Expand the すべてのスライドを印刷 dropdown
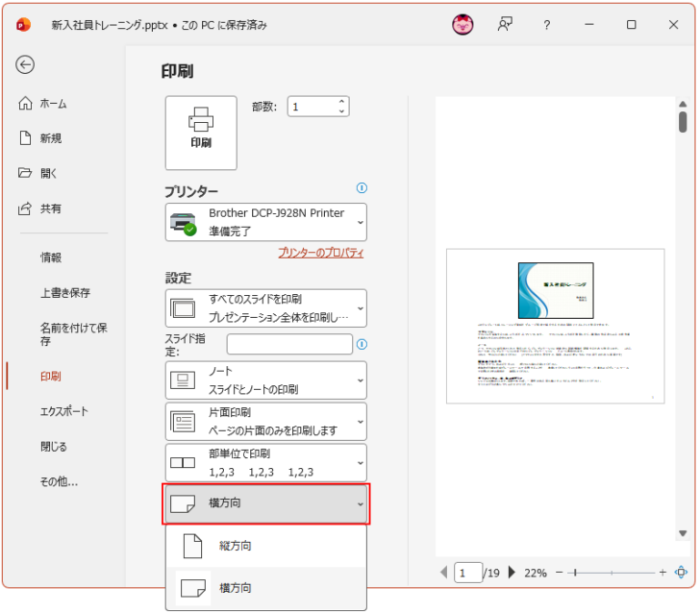The image size is (700, 612). click(265, 308)
